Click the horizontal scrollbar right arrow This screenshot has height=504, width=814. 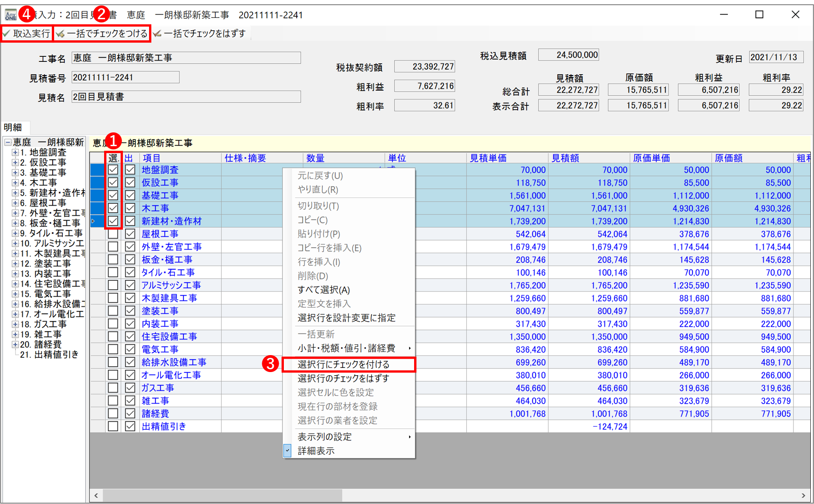point(803,495)
